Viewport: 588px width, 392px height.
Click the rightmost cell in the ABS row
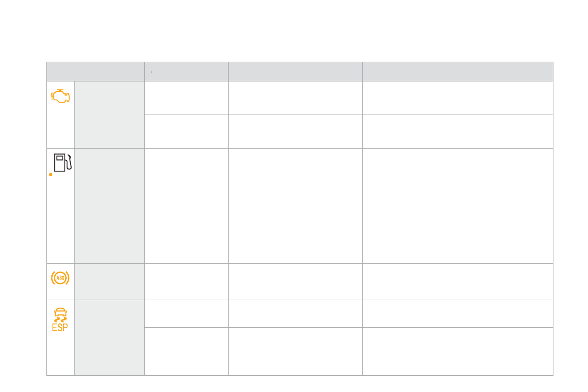coord(458,281)
